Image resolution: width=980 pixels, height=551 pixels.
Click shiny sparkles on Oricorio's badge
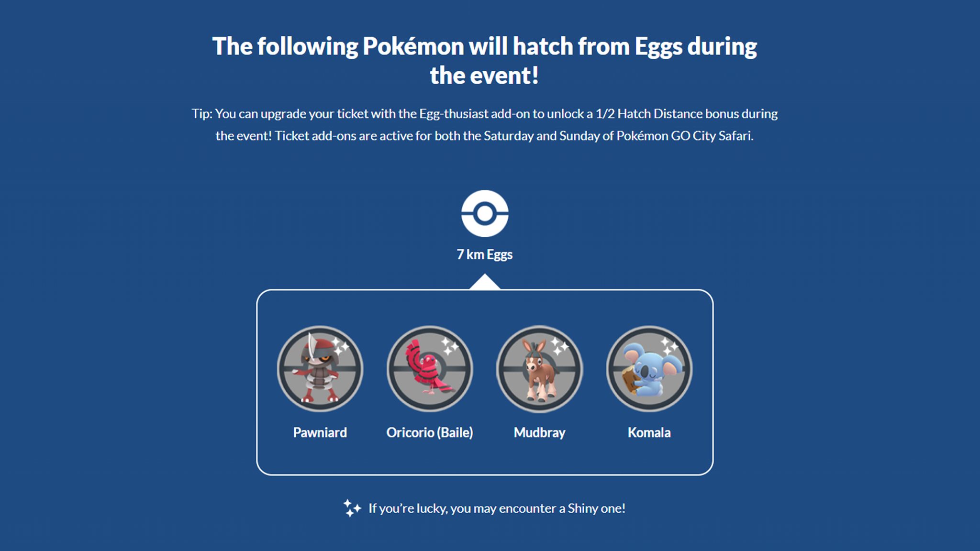point(450,345)
